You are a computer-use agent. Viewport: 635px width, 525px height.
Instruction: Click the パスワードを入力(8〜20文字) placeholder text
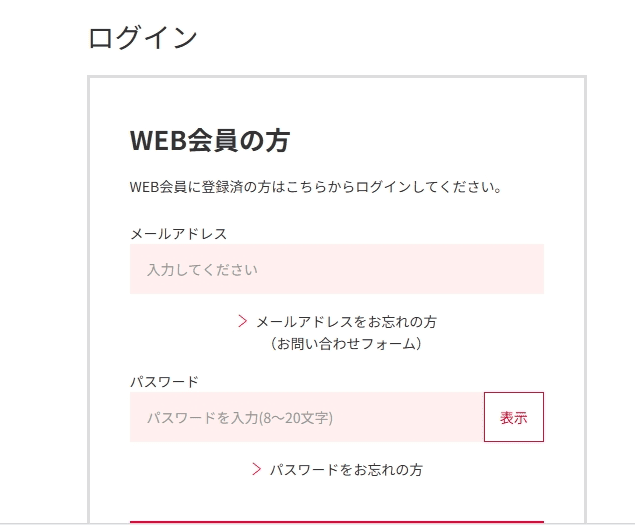240,418
